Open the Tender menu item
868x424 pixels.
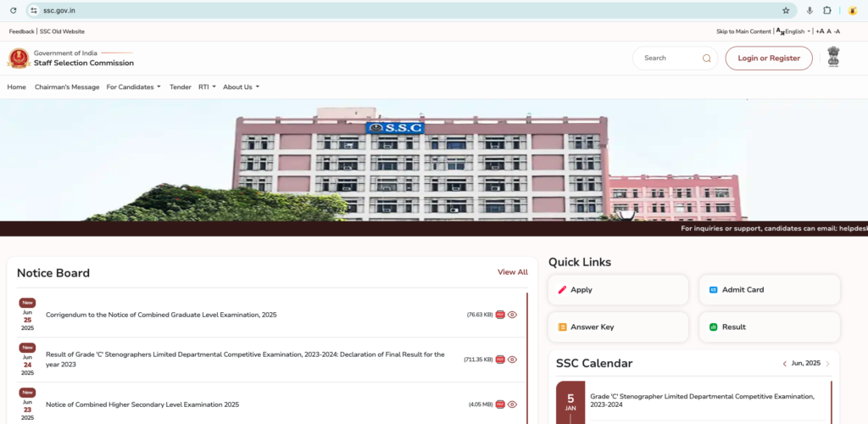(181, 86)
